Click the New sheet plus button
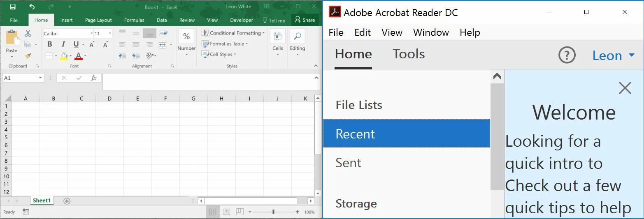Viewport: 644px width, 219px height. (67, 201)
